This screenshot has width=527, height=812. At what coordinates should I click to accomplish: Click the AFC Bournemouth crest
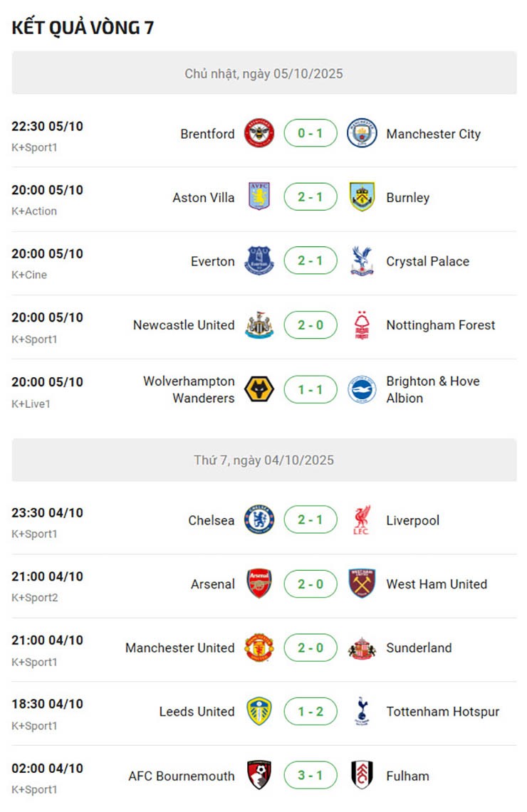(x=259, y=775)
